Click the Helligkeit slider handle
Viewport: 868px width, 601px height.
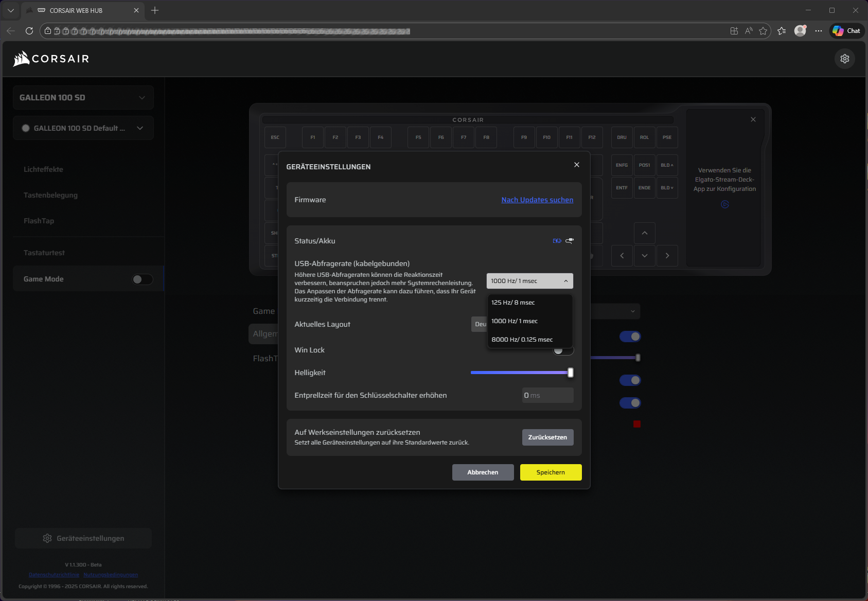coord(570,373)
